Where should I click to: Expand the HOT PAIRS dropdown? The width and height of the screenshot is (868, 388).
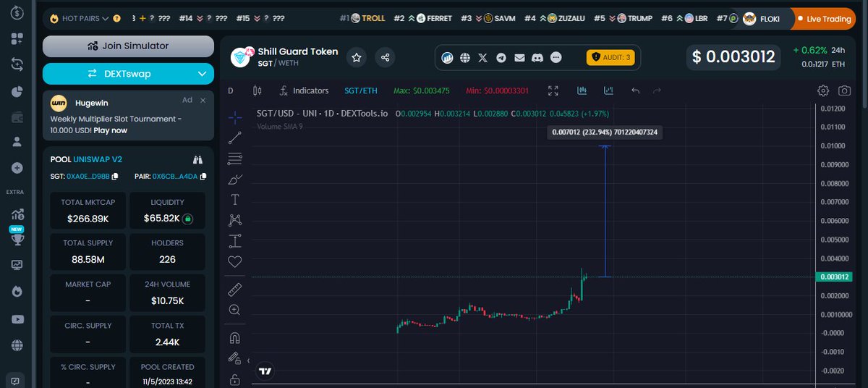(x=80, y=18)
